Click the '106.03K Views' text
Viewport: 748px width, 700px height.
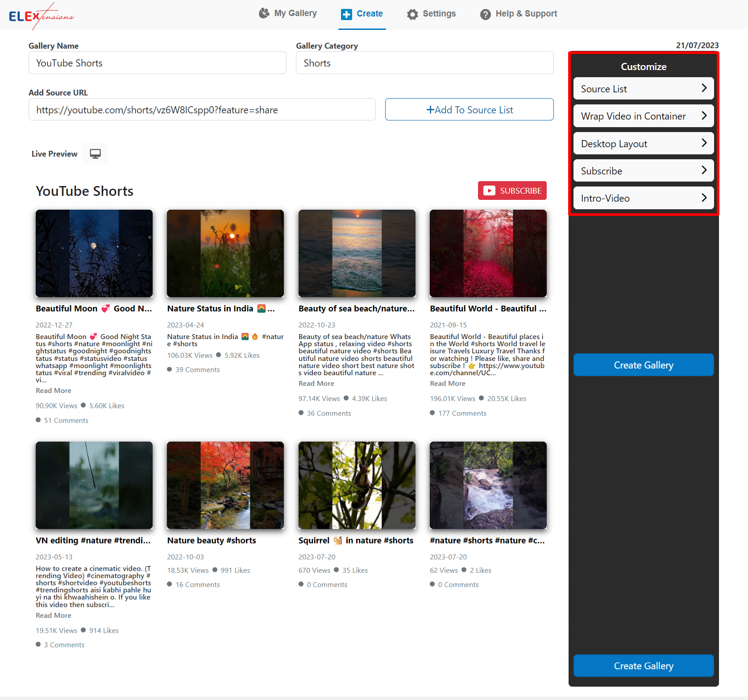coord(190,356)
